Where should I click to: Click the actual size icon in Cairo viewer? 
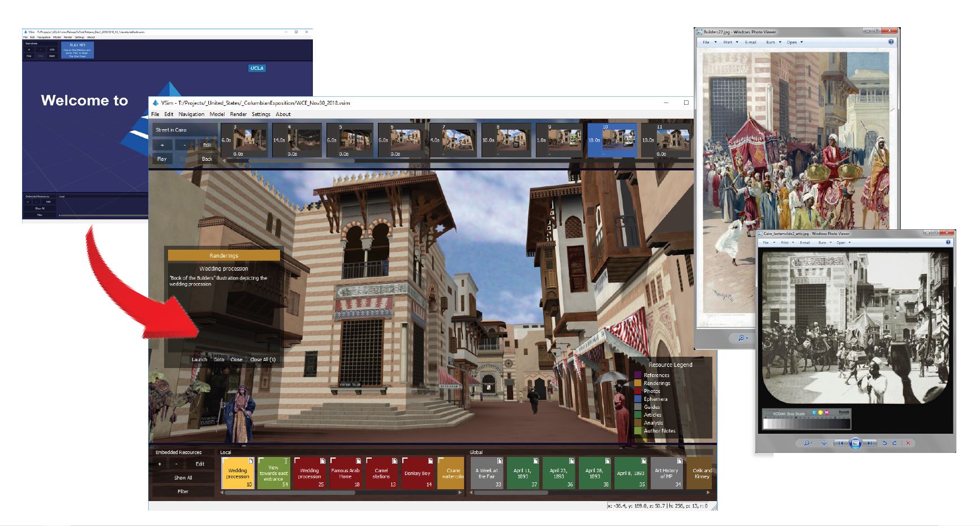[x=824, y=443]
